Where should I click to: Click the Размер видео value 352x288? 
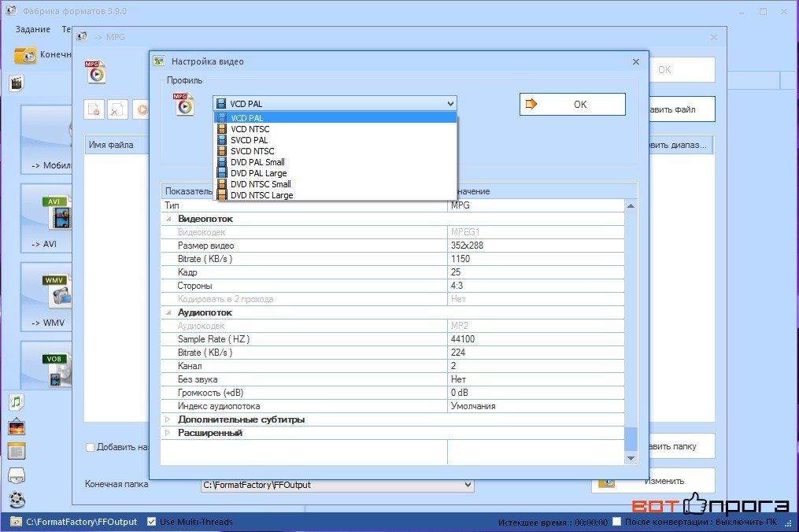point(535,246)
